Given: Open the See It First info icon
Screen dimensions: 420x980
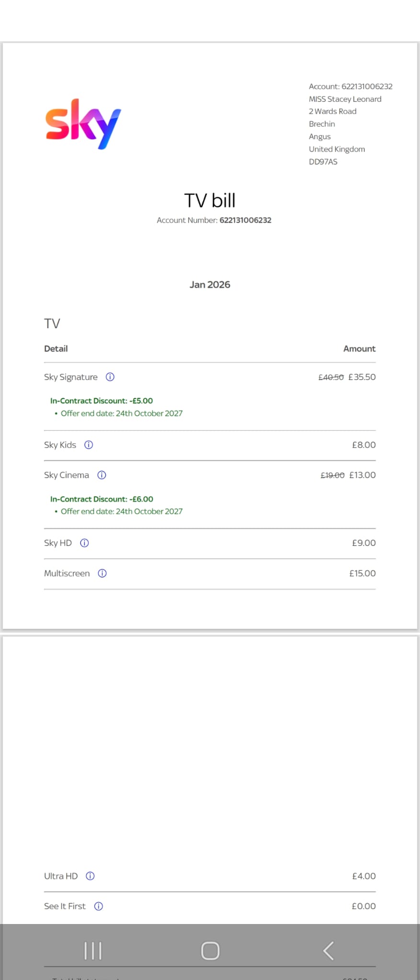Looking at the screenshot, I should (x=99, y=906).
